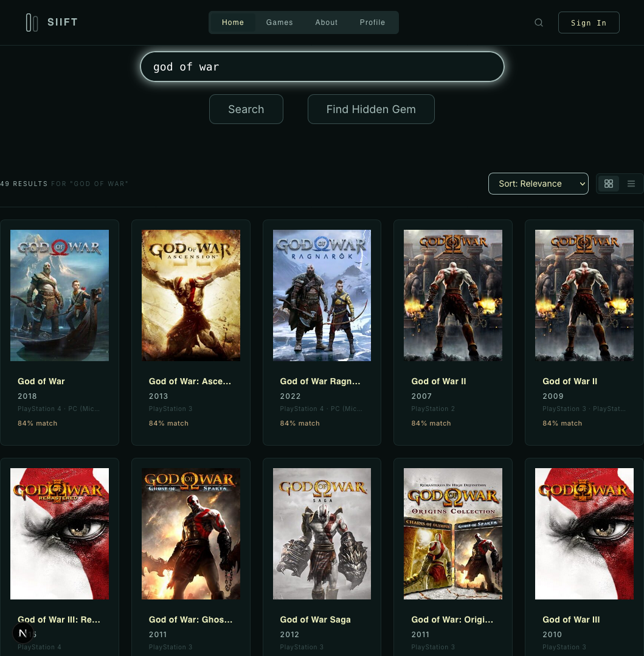Image resolution: width=644 pixels, height=656 pixels.
Task: Click the Find Hidden Gem button
Action: click(x=371, y=109)
